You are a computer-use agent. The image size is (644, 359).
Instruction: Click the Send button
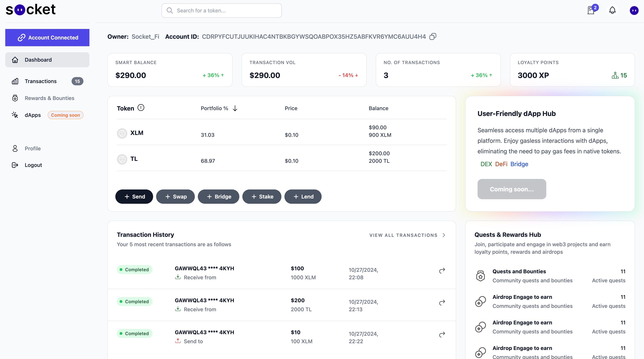coord(134,197)
